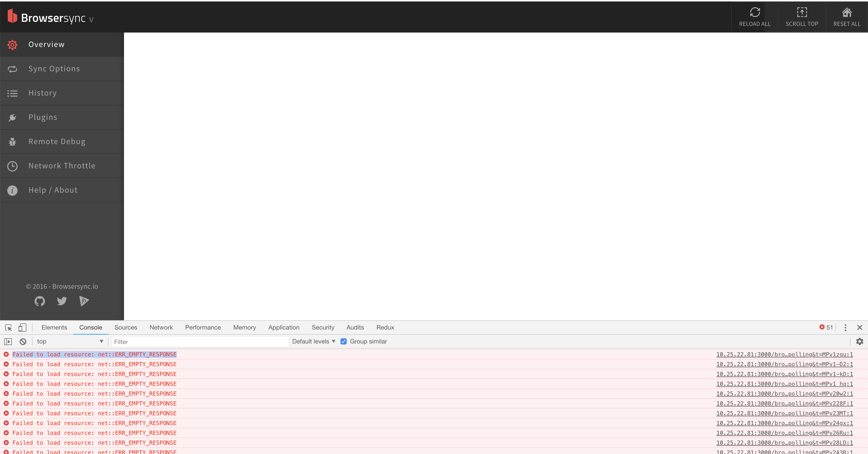Toggle the device emulation icon in DevTools

[22, 327]
